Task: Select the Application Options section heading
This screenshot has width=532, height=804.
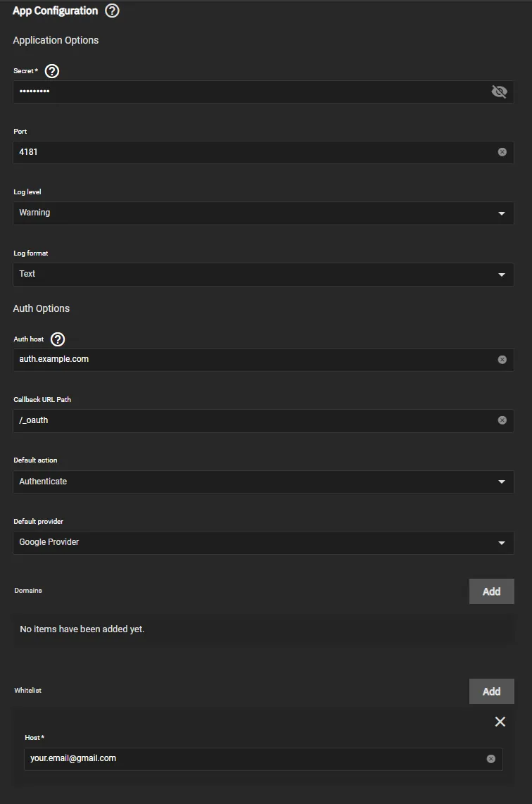Action: 56,40
